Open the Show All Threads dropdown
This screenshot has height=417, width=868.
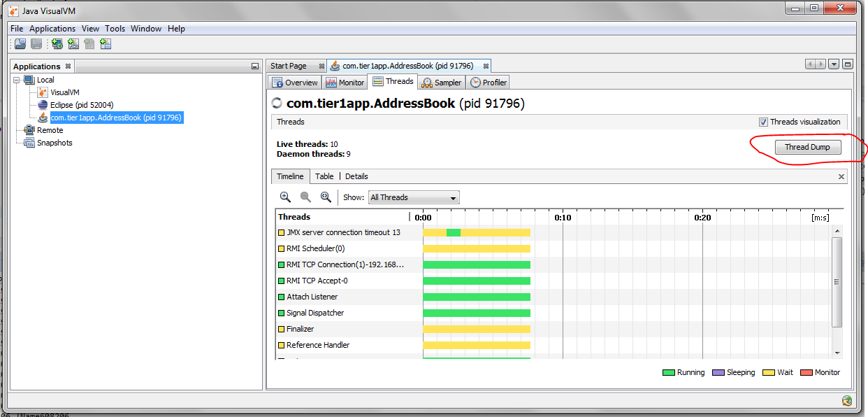tap(414, 197)
